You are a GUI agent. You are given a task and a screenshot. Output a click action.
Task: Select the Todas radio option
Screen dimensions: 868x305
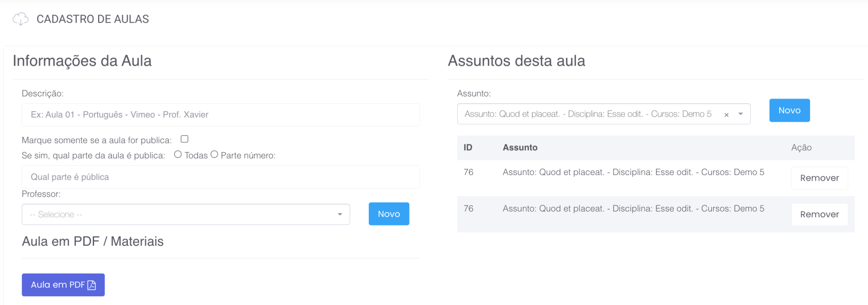click(178, 154)
